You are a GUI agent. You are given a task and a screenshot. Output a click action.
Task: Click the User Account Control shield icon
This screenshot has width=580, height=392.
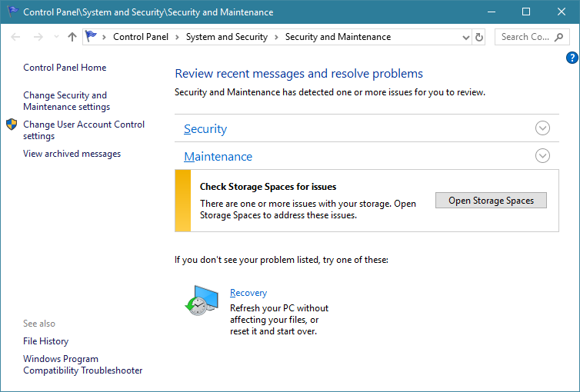tap(12, 125)
